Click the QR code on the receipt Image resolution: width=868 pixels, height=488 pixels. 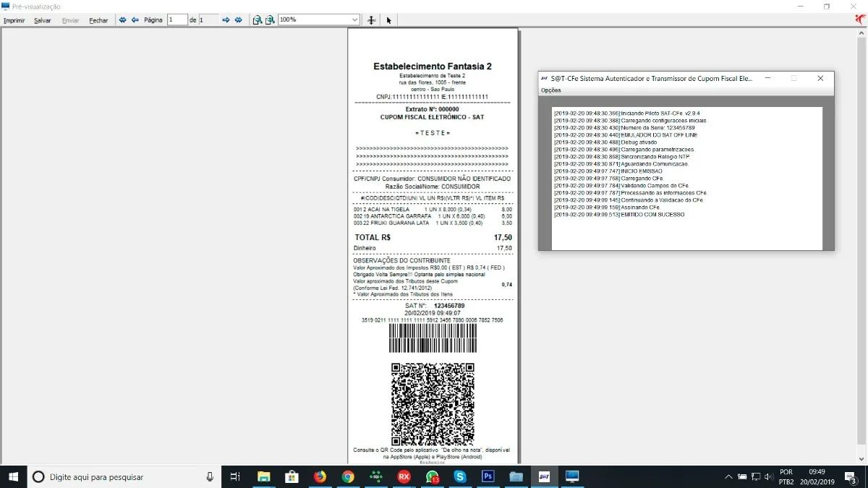point(433,404)
